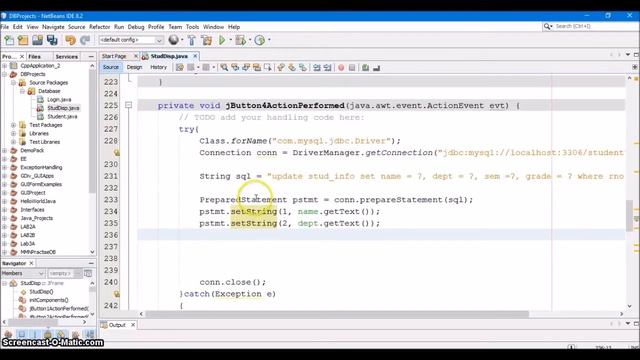This screenshot has width=640, height=360.
Task: Switch to History view button
Action: [158, 67]
